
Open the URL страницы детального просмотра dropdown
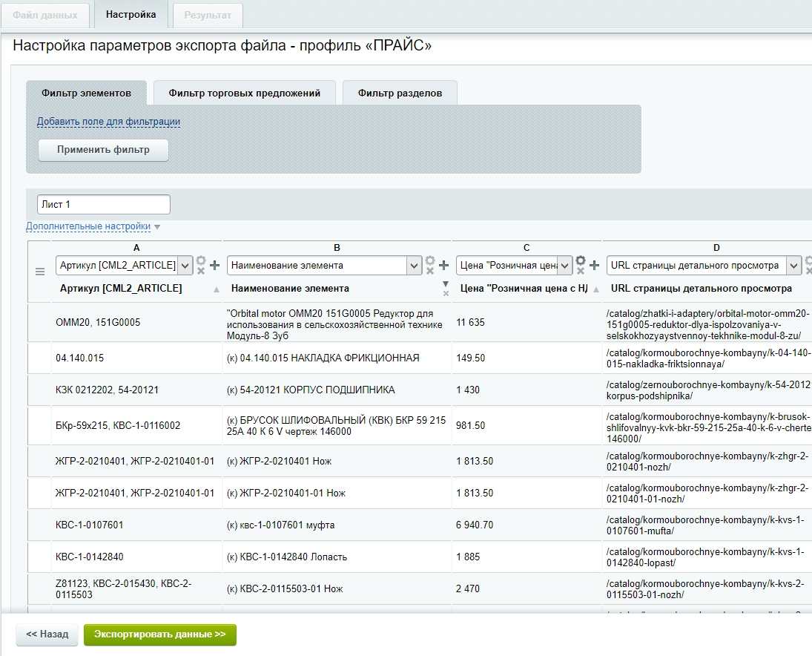704,266
